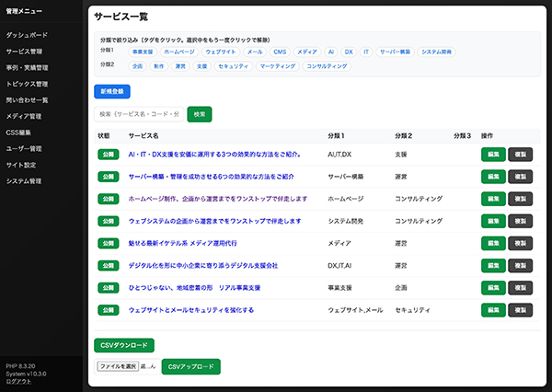This screenshot has width=552, height=392.
Task: Open ダッシュボード in the sidebar menu
Action: click(28, 34)
